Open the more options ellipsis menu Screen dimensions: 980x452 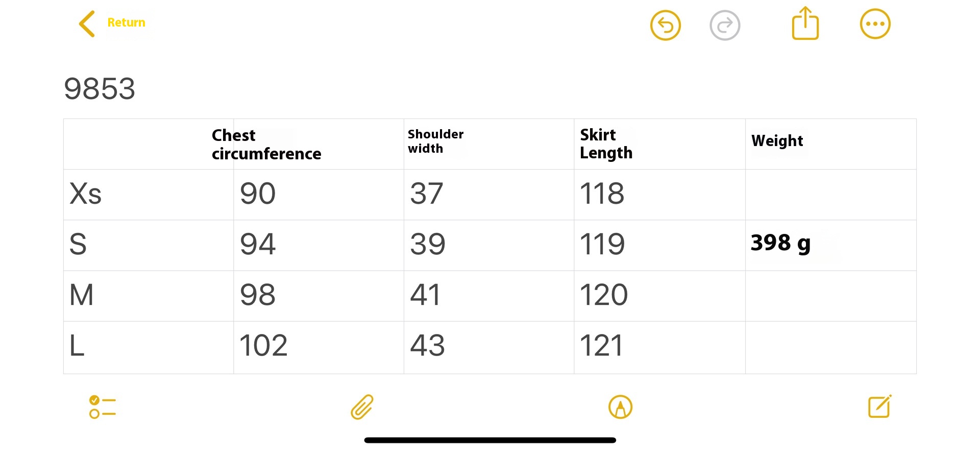[875, 24]
